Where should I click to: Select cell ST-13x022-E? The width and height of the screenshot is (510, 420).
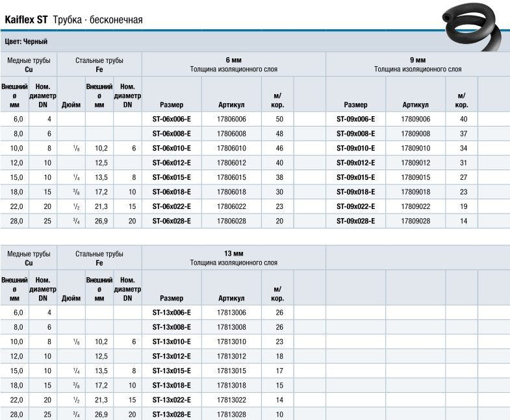pos(172,400)
